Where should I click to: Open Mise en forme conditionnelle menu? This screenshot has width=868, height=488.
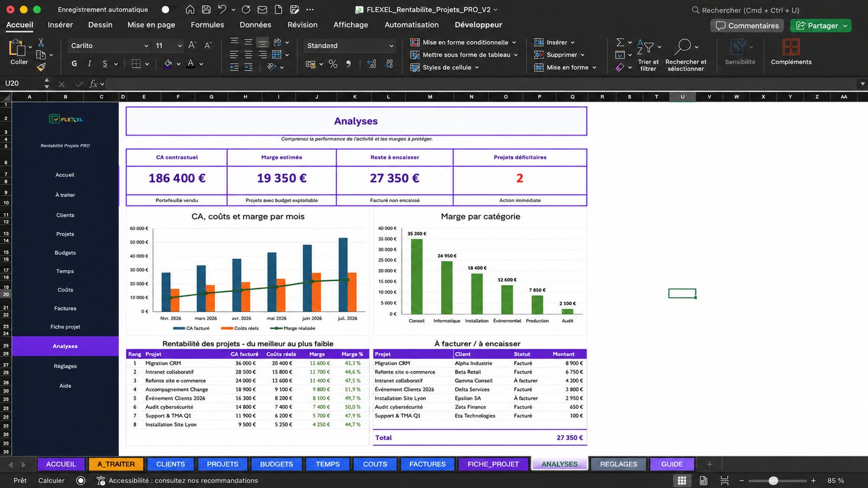[463, 42]
